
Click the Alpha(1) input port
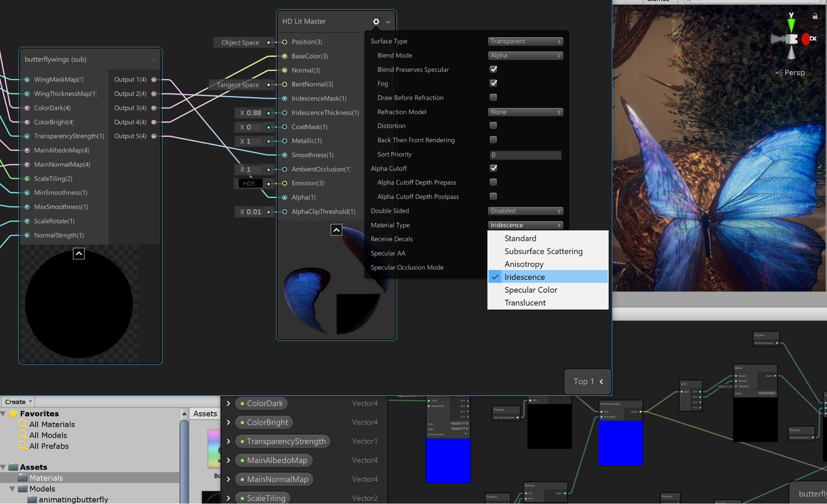pyautogui.click(x=285, y=198)
